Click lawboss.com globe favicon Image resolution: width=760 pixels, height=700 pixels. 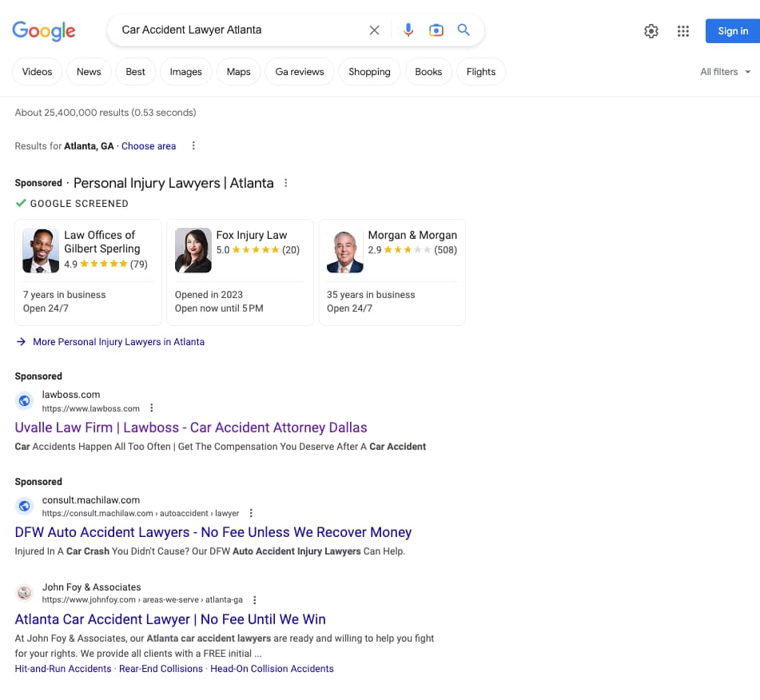click(24, 401)
